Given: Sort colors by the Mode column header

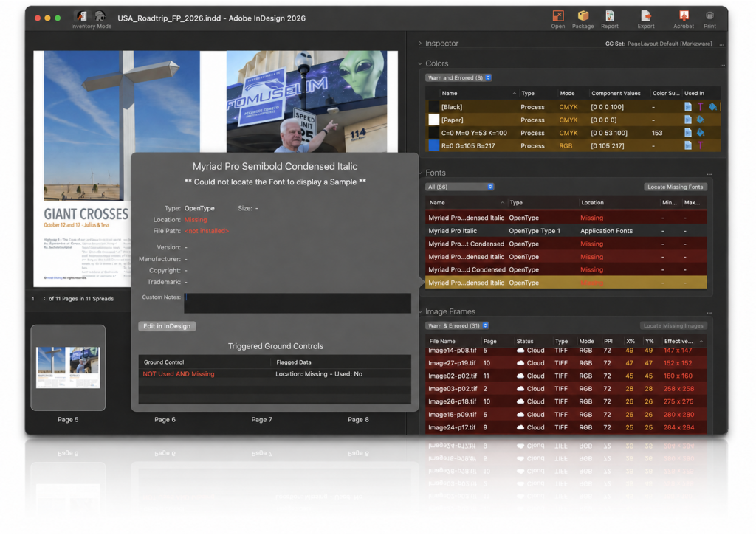Looking at the screenshot, I should 567,94.
